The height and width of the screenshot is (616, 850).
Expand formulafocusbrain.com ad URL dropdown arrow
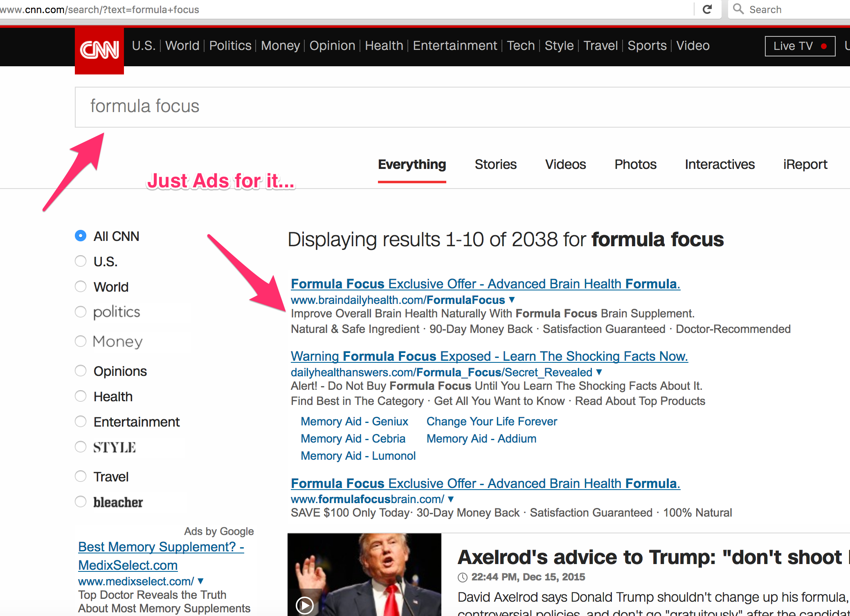click(x=451, y=499)
